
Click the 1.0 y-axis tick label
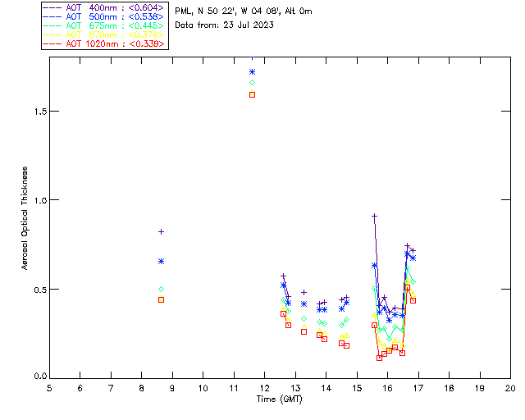(40, 200)
